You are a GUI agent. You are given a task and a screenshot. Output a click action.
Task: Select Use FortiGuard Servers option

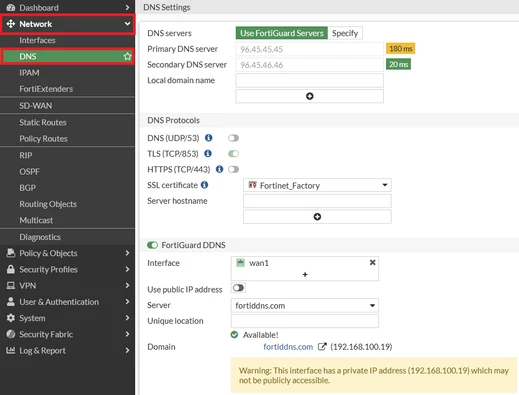point(282,33)
